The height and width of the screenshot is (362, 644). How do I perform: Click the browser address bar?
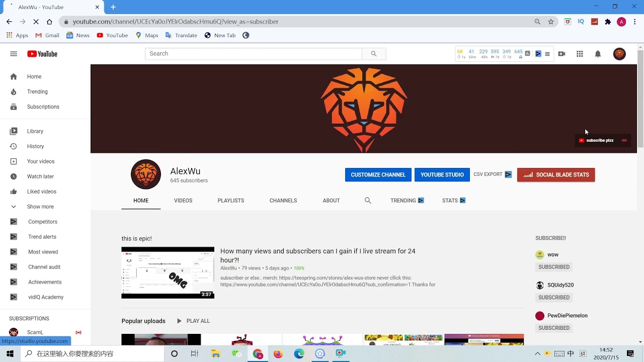pyautogui.click(x=302, y=22)
